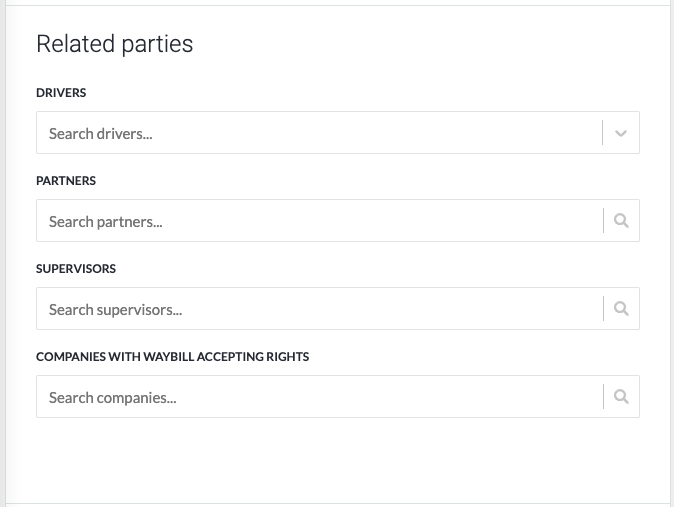Click the vertical separator beside the Drivers chevron
The height and width of the screenshot is (507, 674).
tap(603, 132)
